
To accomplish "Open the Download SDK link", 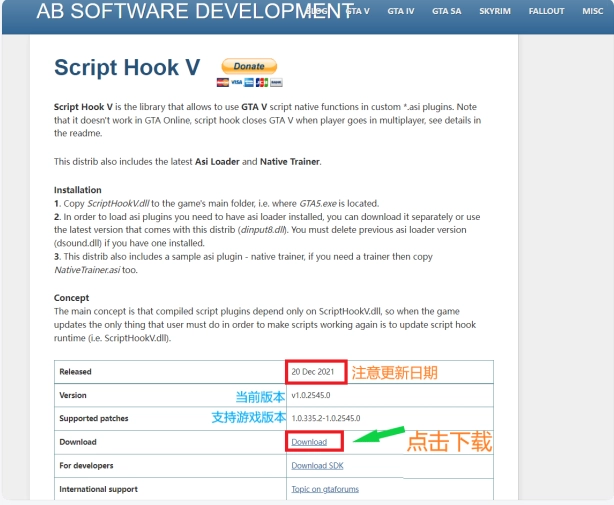I will [x=317, y=465].
